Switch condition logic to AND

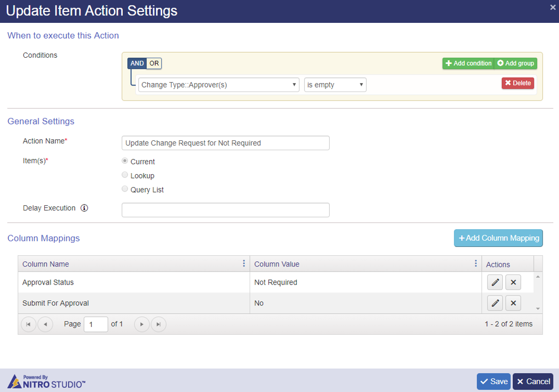137,64
